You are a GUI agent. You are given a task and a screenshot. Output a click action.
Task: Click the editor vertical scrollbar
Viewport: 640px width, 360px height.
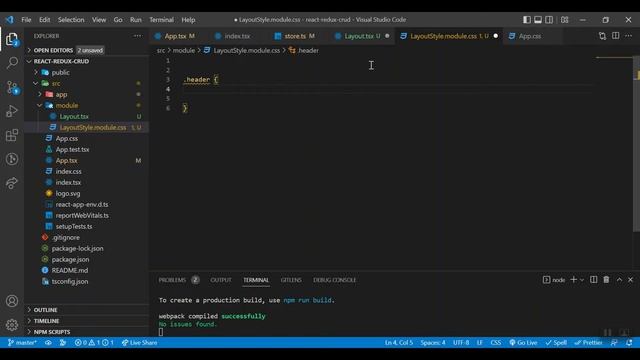tap(636, 143)
